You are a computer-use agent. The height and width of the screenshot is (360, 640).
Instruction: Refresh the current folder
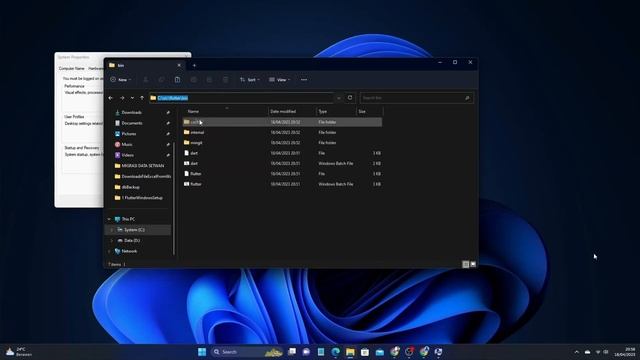click(350, 98)
